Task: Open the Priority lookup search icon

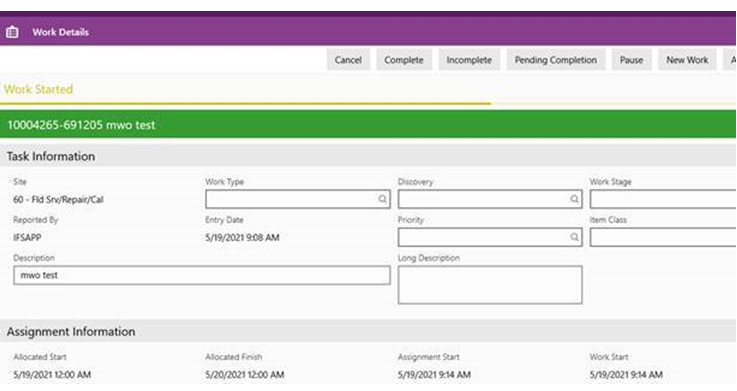Action: click(x=574, y=237)
